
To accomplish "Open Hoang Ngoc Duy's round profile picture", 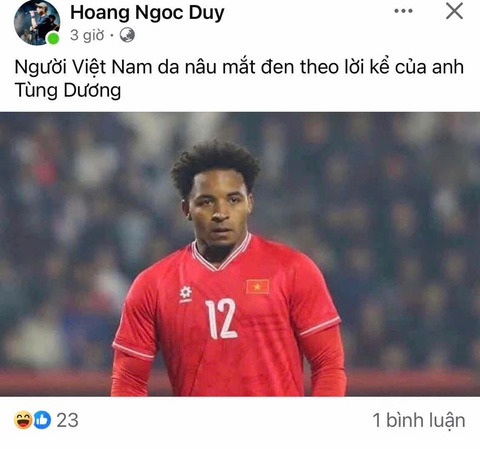I will click(x=37, y=22).
